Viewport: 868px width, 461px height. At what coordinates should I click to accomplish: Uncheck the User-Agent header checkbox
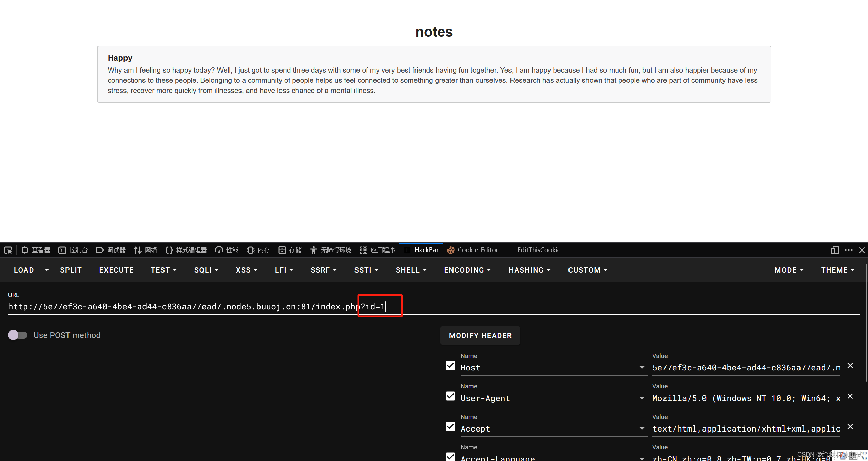[x=450, y=396]
